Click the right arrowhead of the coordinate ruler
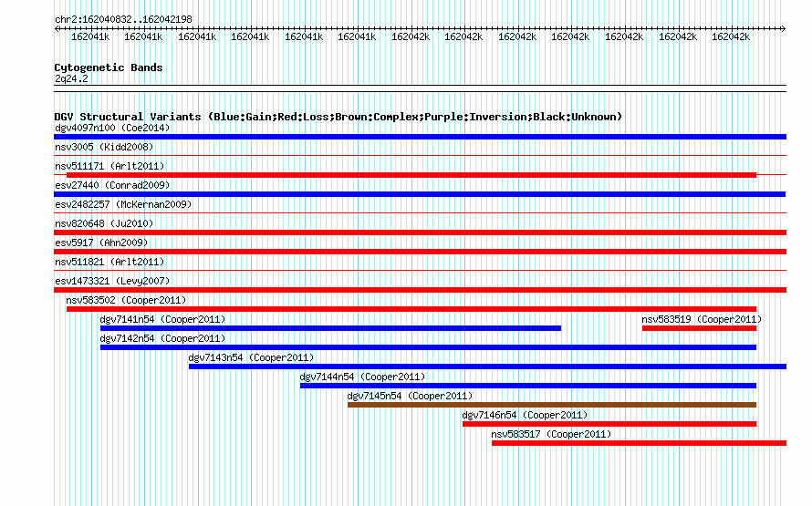812x506 pixels. tap(784, 28)
